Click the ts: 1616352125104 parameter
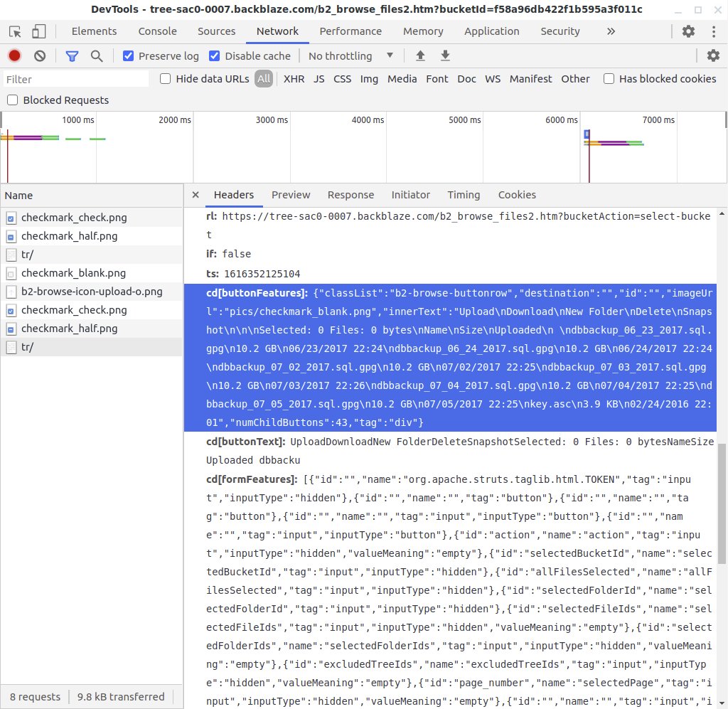The image size is (728, 709). (x=253, y=274)
